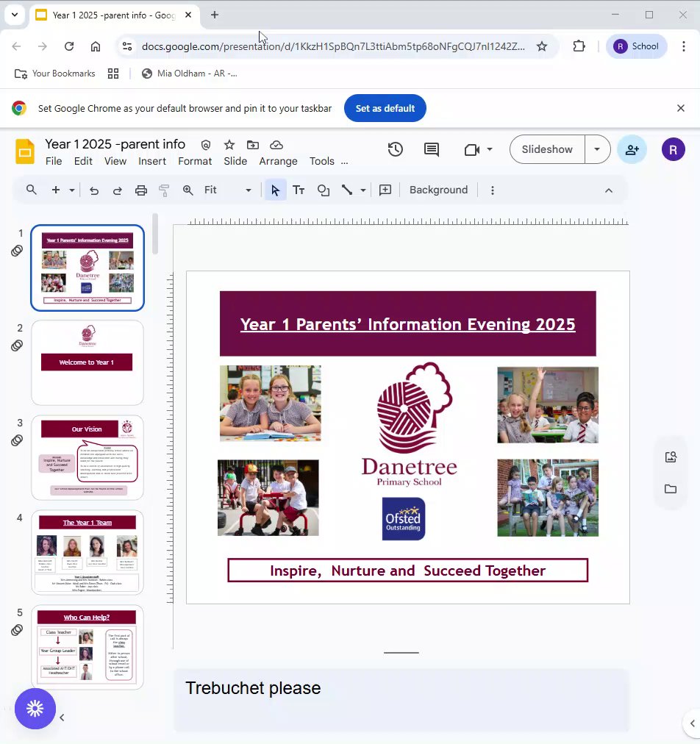700x744 pixels.
Task: Open the Background settings
Action: coord(438,190)
